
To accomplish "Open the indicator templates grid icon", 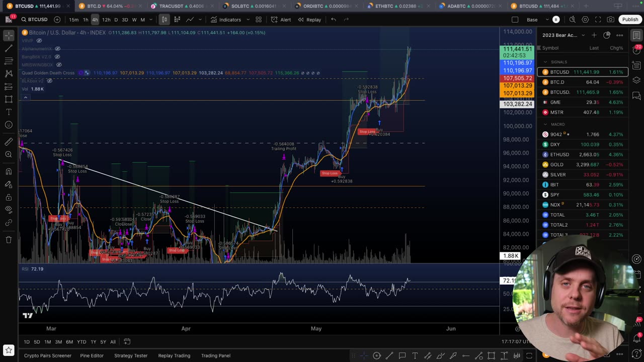I will [x=258, y=20].
